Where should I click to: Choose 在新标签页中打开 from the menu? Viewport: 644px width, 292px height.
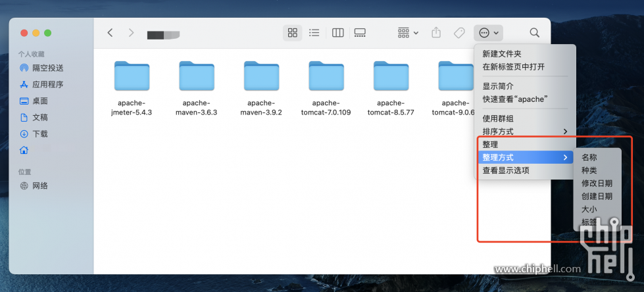(525, 67)
